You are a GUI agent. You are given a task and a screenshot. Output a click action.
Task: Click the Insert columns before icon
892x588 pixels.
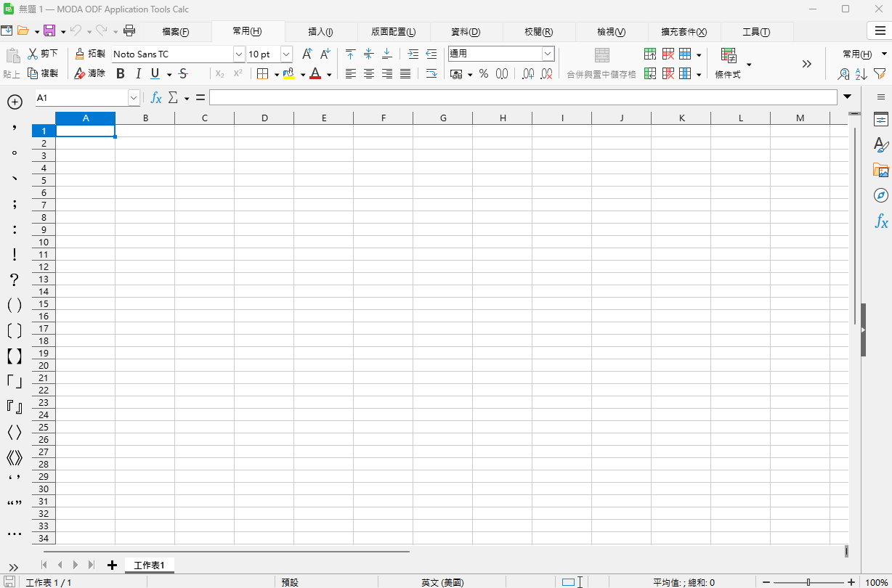[650, 73]
